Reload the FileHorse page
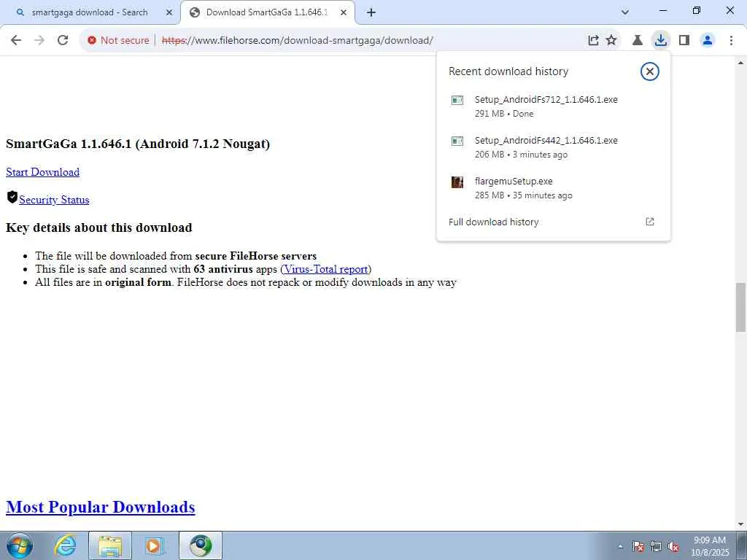 [x=63, y=41]
